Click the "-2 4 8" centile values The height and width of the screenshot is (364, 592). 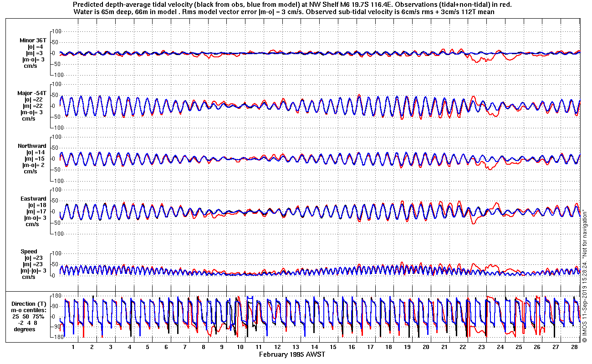28,323
